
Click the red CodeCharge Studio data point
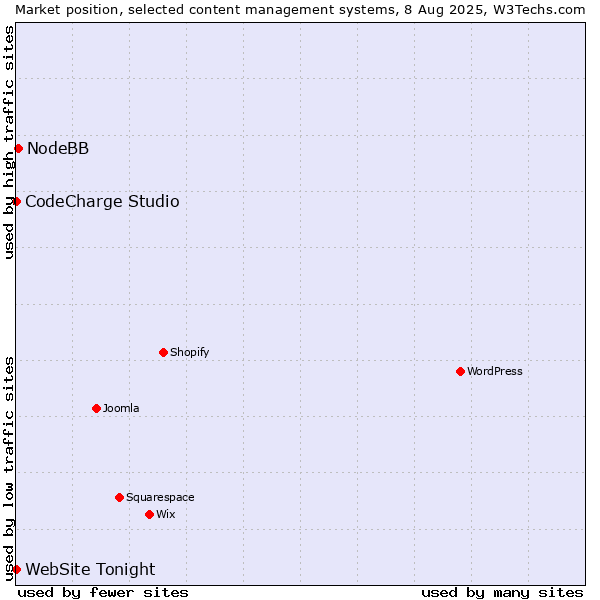(x=16, y=201)
